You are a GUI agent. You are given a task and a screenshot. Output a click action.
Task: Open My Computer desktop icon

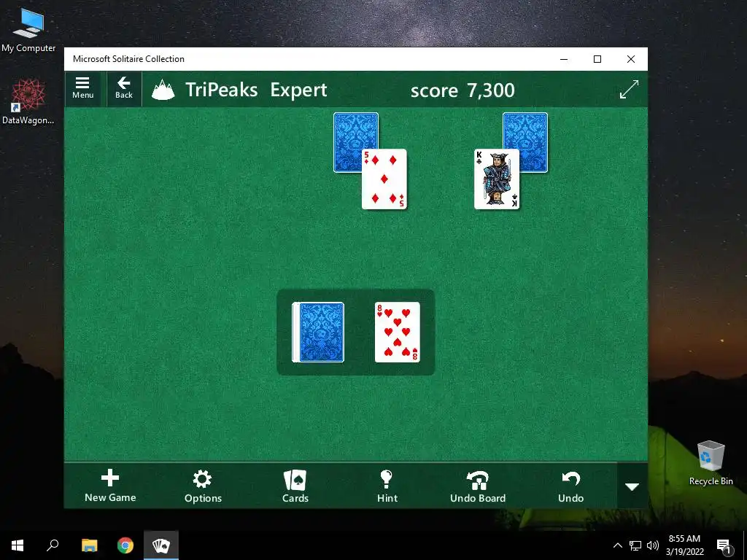coord(28,29)
